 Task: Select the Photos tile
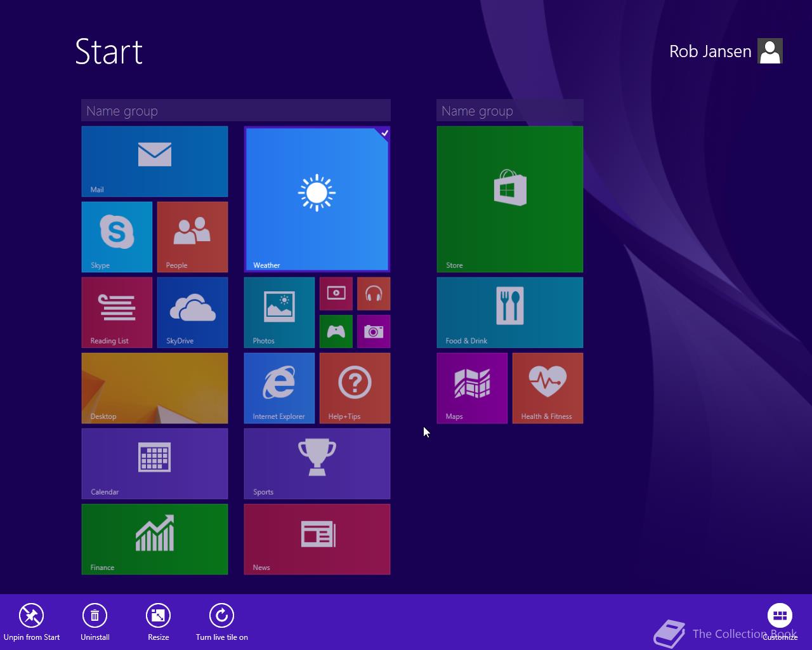pos(279,312)
